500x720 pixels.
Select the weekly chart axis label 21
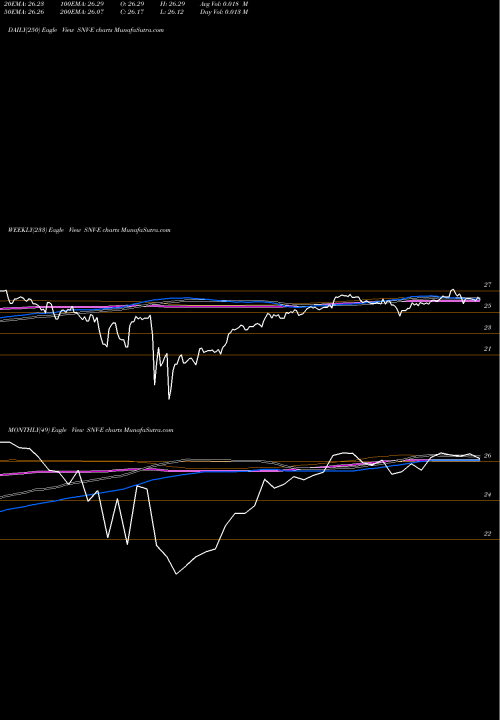click(x=488, y=349)
